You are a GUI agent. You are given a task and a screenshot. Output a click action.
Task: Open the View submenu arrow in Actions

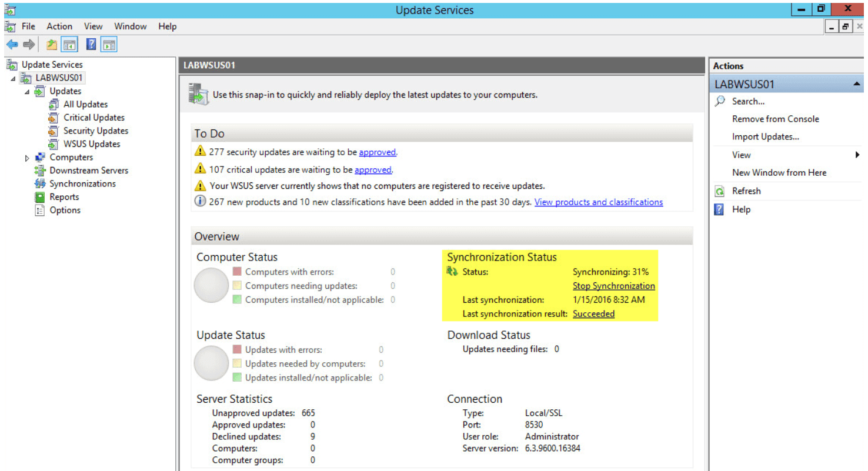tap(857, 155)
